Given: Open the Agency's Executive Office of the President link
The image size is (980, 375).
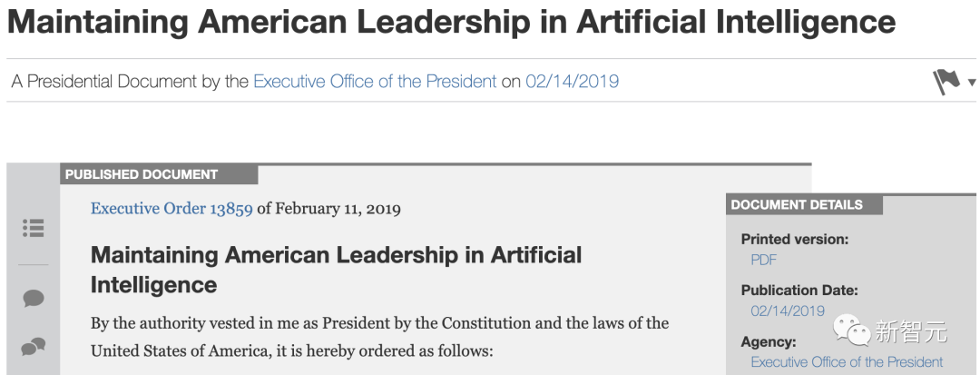Looking at the screenshot, I should tap(847, 362).
